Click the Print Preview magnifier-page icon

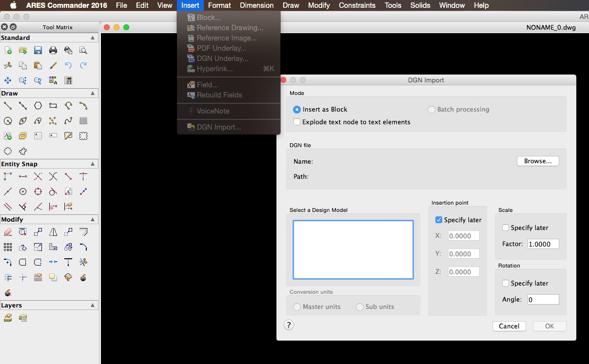(83, 50)
